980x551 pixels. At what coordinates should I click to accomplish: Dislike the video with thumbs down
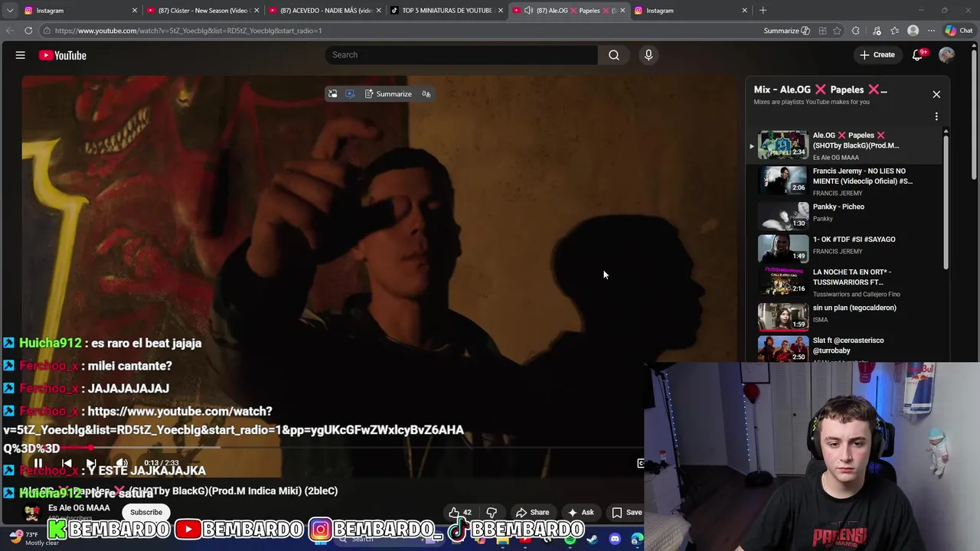click(x=492, y=513)
